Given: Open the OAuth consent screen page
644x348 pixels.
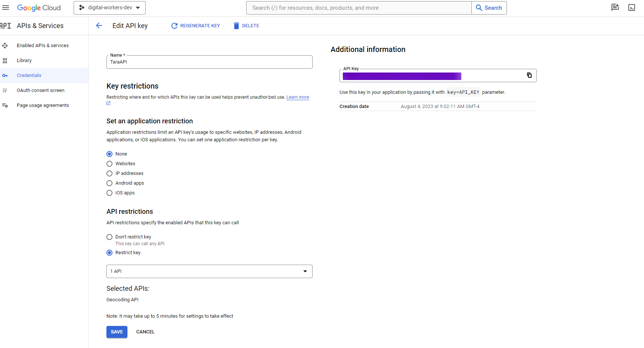Looking at the screenshot, I should tap(41, 90).
